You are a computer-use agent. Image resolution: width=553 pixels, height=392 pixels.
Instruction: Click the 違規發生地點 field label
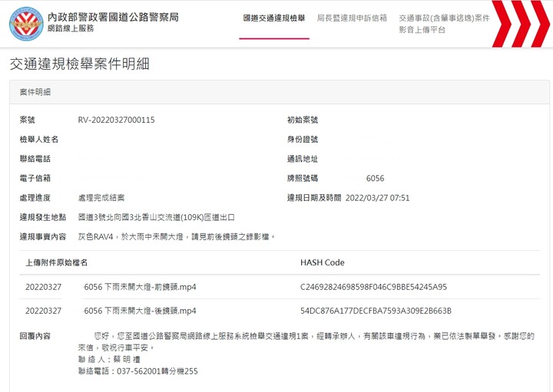pos(43,217)
